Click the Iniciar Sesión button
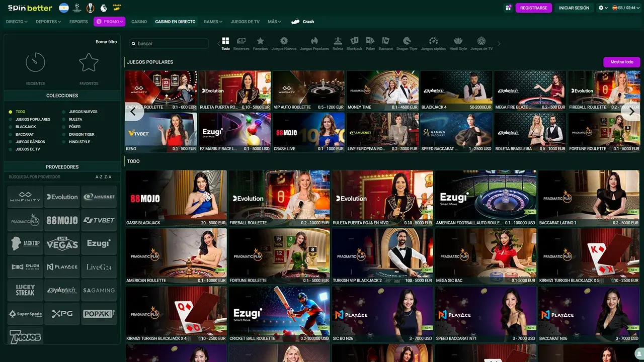The width and height of the screenshot is (644, 362). point(574,8)
